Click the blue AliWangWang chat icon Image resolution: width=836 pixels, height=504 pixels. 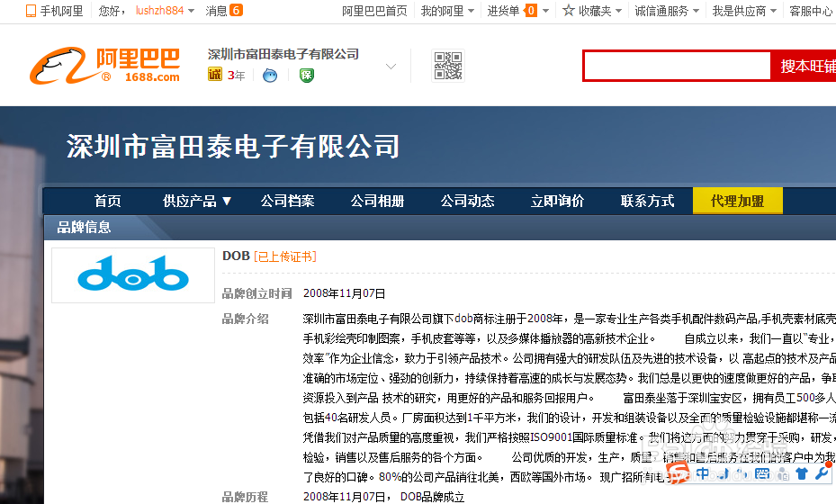(x=270, y=76)
